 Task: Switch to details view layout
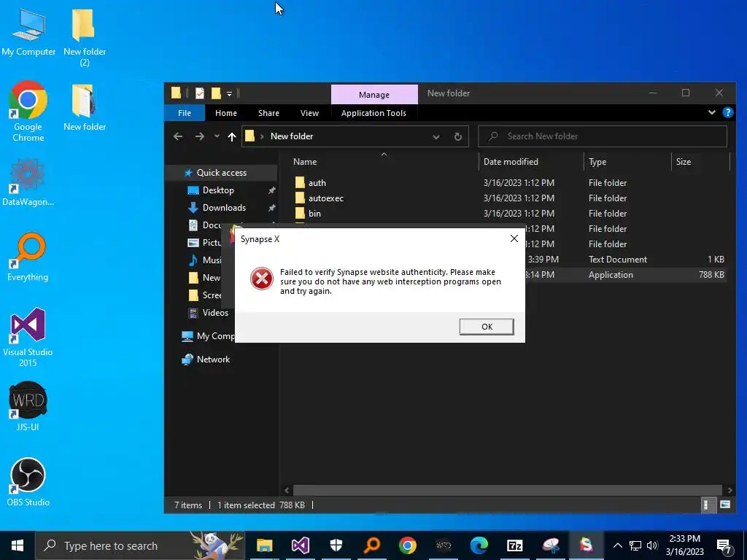pos(708,505)
